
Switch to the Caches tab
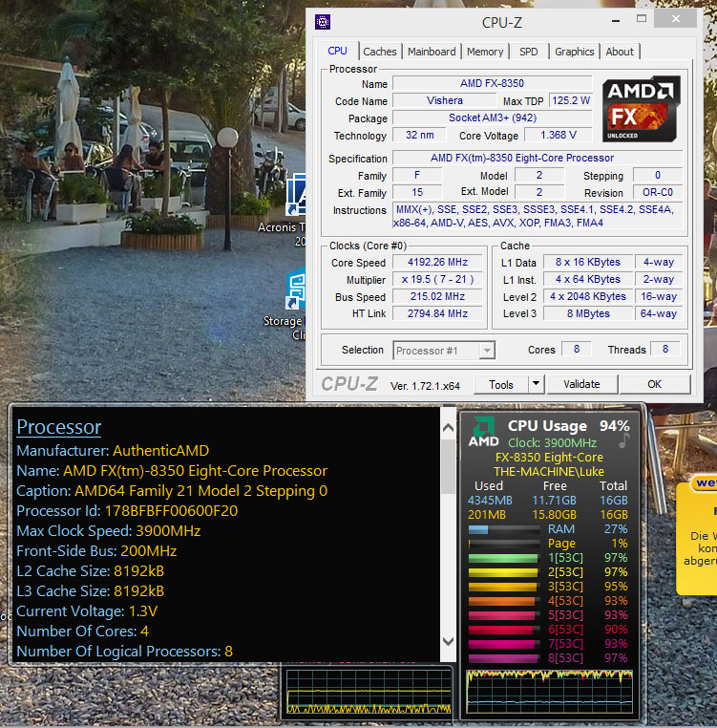380,52
